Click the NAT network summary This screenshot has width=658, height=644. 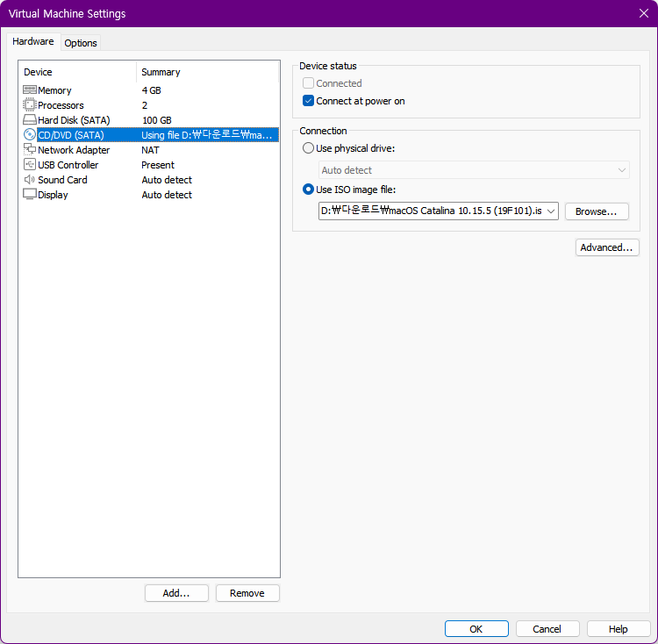pos(150,150)
